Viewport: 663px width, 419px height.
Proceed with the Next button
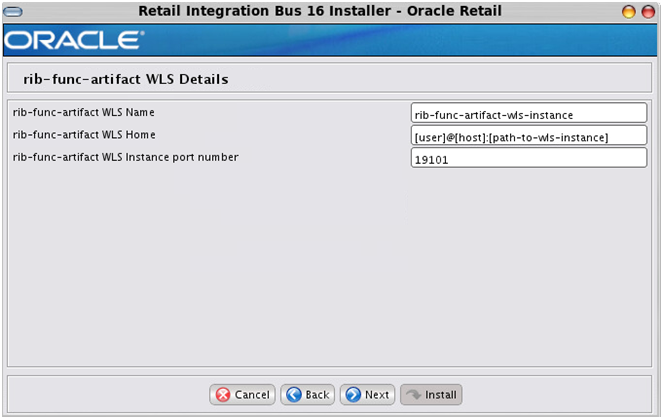click(367, 394)
